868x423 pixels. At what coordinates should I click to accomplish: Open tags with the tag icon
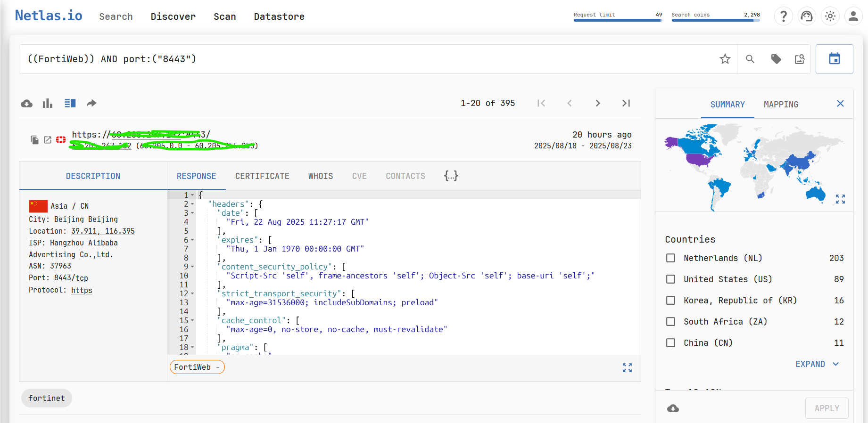pyautogui.click(x=776, y=59)
